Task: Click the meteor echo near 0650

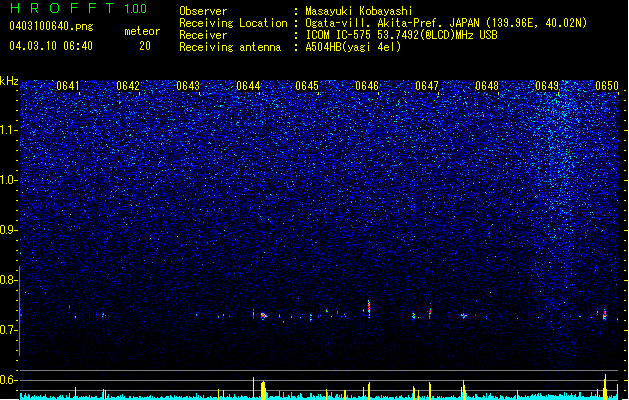Action: [605, 315]
